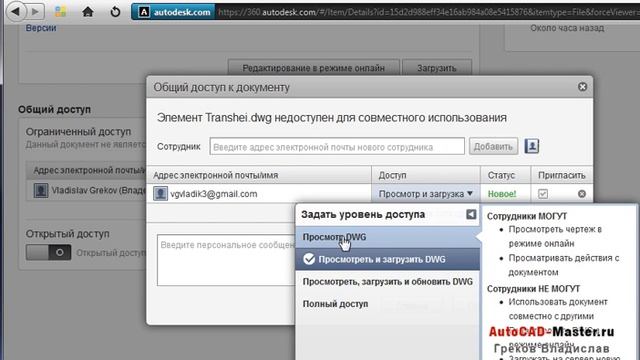Click the Новое! status text
Viewport: 640px width, 360px height.
coord(502,194)
